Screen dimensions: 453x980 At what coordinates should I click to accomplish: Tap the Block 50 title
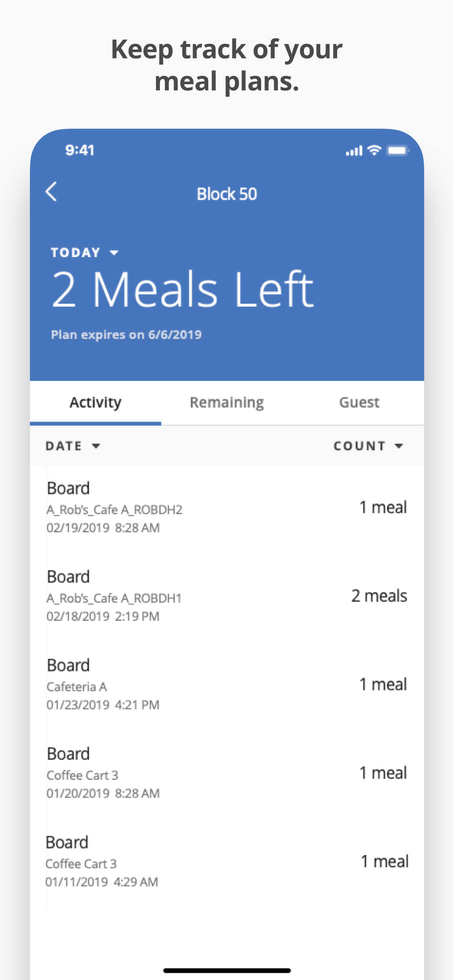click(x=227, y=194)
